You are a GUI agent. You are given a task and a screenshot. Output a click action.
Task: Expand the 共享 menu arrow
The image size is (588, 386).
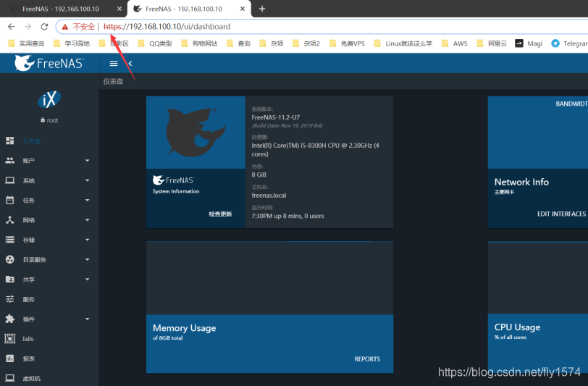[x=88, y=279]
